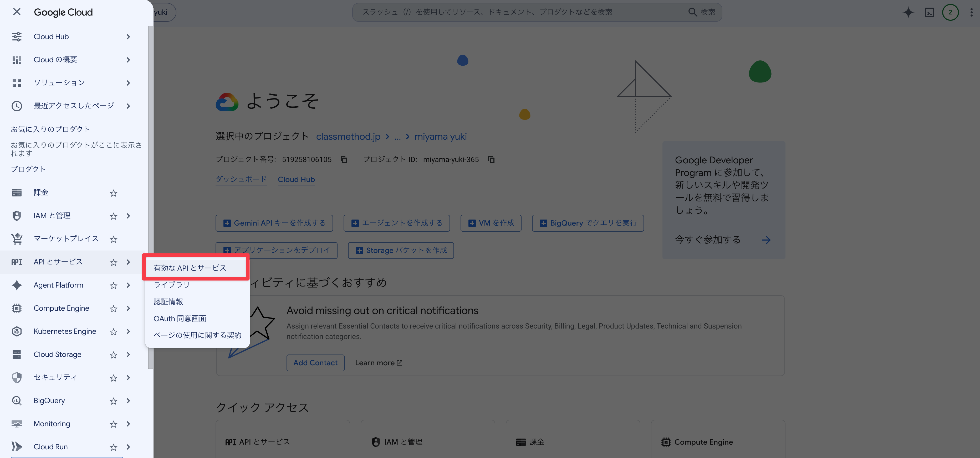The height and width of the screenshot is (458, 980).
Task: Star Compute Engine as favorite
Action: click(113, 309)
